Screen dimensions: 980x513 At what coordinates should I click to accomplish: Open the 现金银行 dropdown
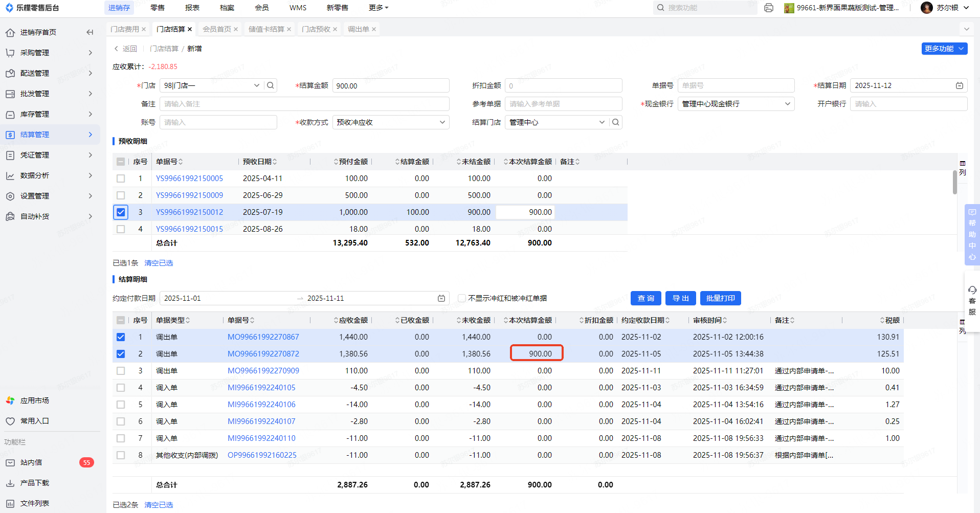pos(736,104)
